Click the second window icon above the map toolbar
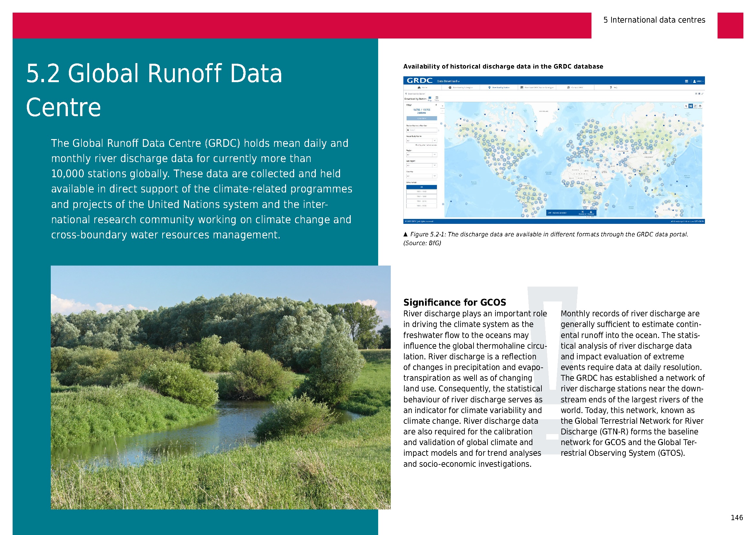 point(699,93)
